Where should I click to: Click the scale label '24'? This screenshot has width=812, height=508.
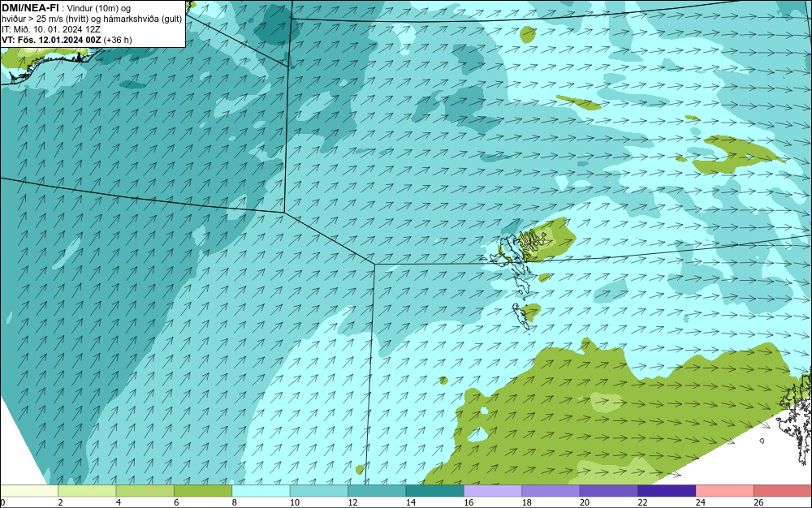(701, 502)
